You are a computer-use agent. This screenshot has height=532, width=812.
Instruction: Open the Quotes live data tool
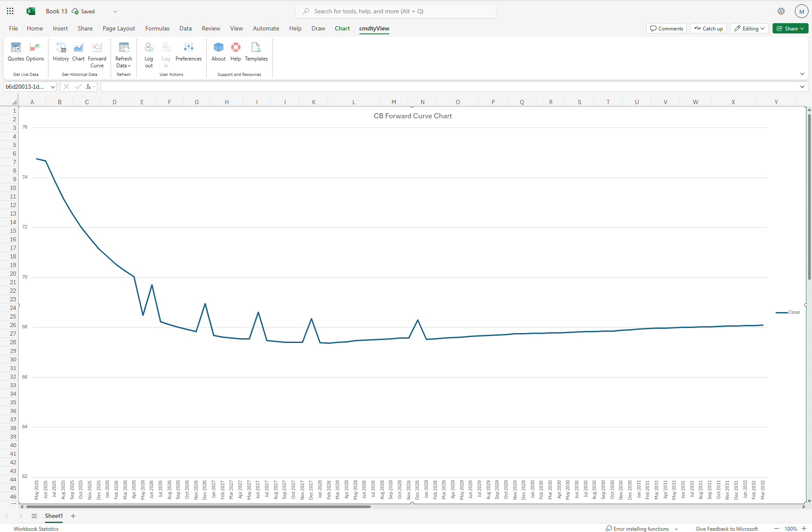16,52
